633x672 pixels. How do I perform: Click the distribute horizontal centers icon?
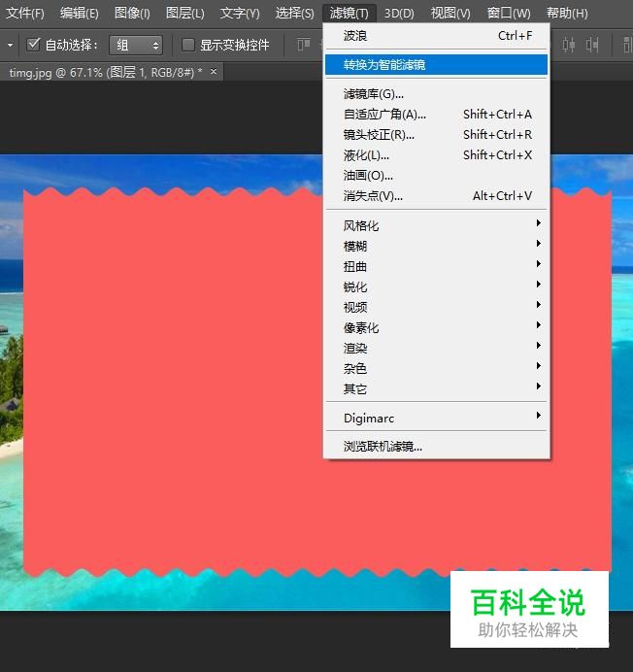pos(568,45)
